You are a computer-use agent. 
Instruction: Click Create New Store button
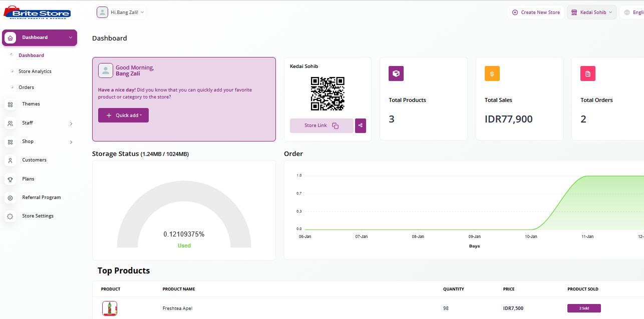click(x=536, y=12)
